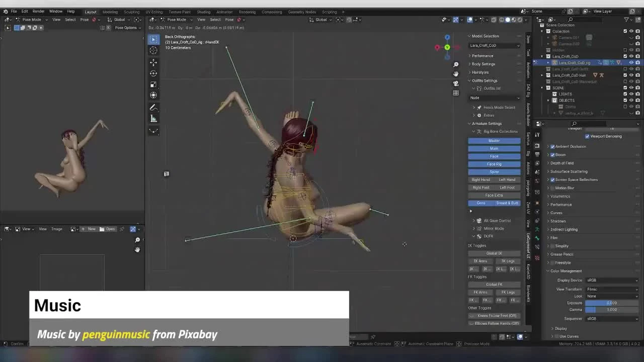The image size is (644, 362).
Task: Uncheck Viewport Denoising
Action: point(587,136)
